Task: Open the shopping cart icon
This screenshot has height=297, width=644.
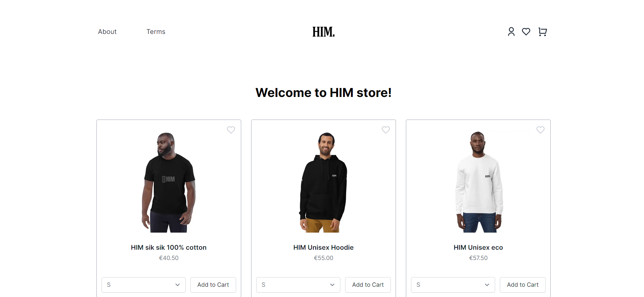Action: 542,32
